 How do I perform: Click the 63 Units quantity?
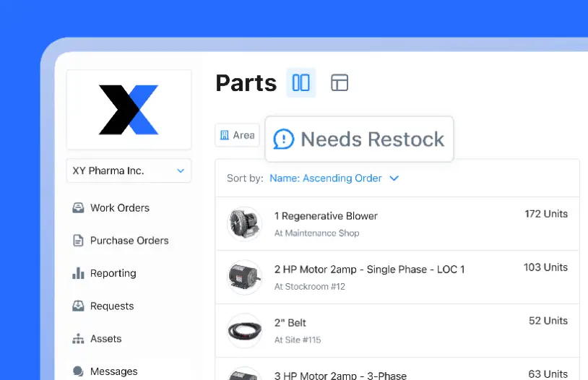point(548,374)
